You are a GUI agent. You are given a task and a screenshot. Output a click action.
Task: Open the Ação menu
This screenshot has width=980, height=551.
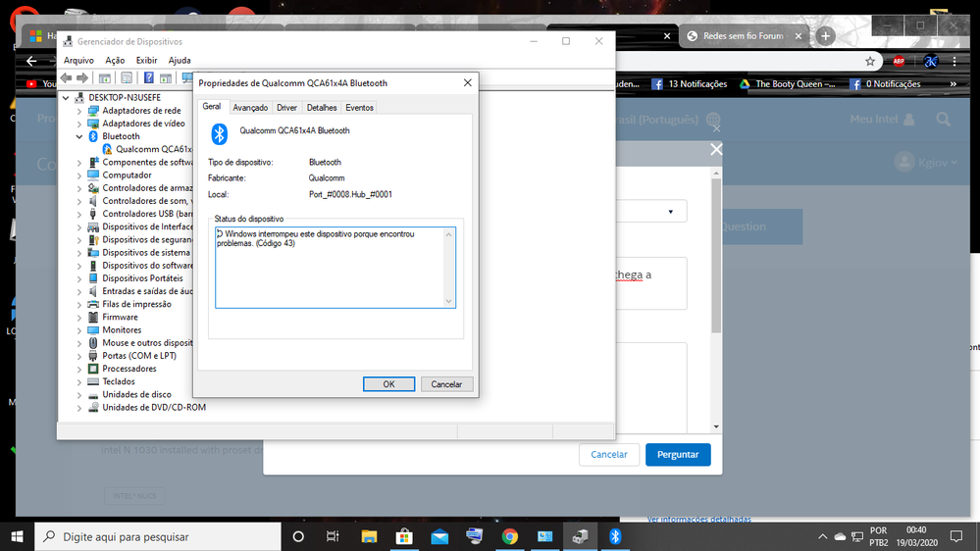click(115, 61)
